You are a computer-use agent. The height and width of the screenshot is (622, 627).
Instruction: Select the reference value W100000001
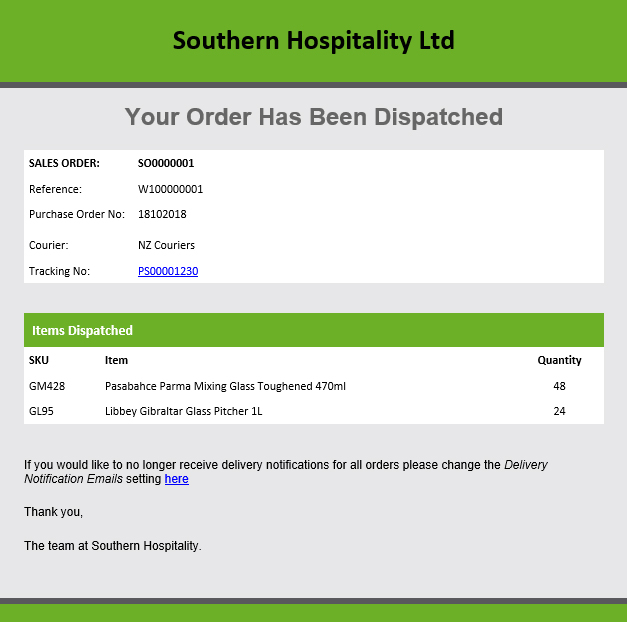pos(170,189)
